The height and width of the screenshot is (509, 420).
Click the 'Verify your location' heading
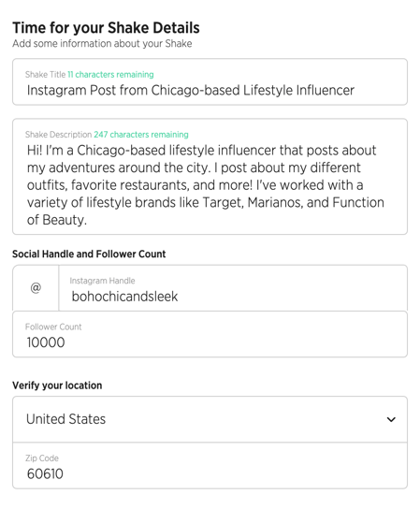(x=57, y=385)
